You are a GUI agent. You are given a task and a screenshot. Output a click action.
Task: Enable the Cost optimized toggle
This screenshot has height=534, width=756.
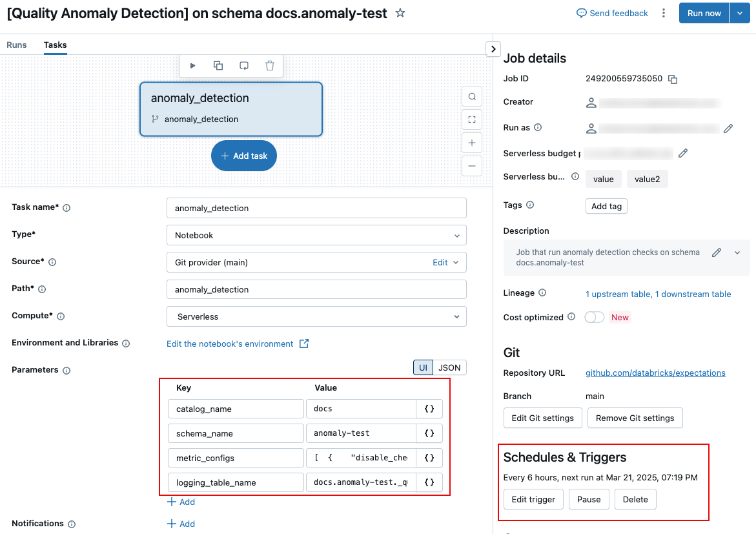coord(594,317)
